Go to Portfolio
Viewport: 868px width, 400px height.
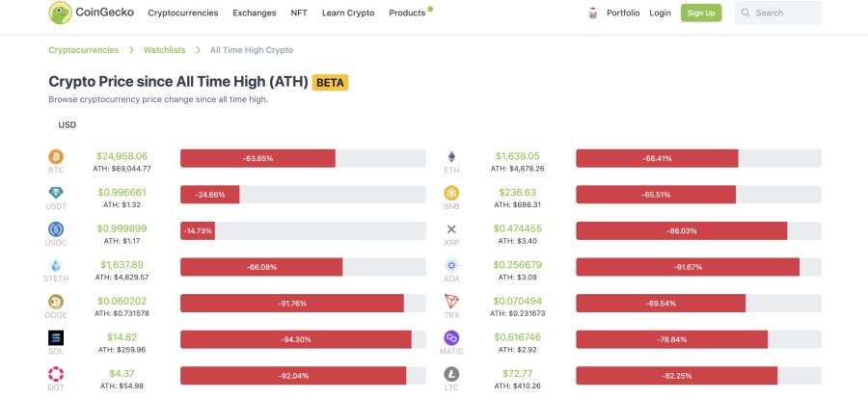pyautogui.click(x=623, y=13)
